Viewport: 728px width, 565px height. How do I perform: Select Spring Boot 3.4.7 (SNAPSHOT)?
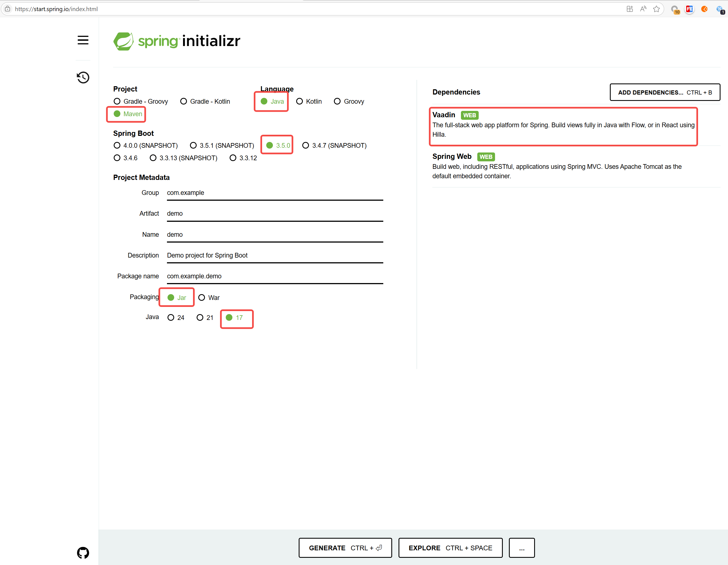pyautogui.click(x=334, y=146)
